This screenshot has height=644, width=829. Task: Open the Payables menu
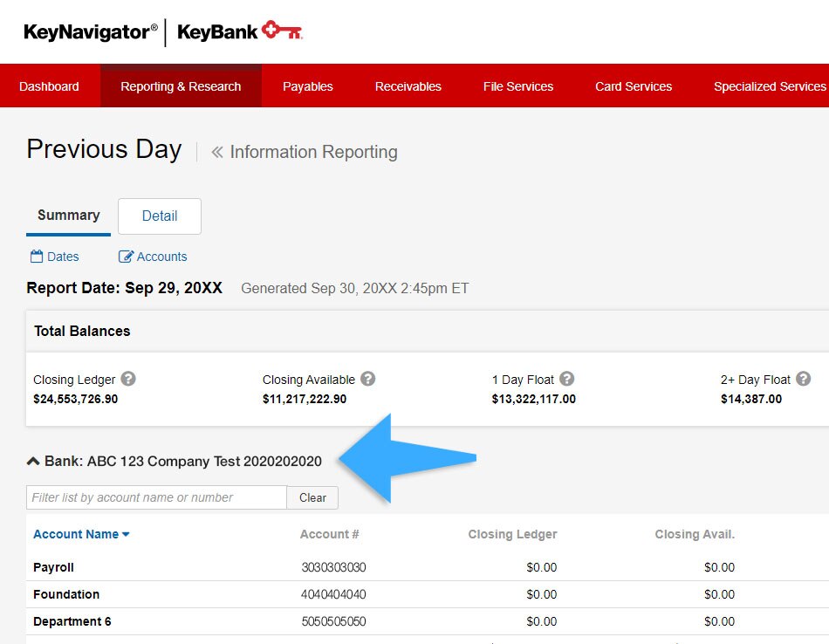point(307,86)
